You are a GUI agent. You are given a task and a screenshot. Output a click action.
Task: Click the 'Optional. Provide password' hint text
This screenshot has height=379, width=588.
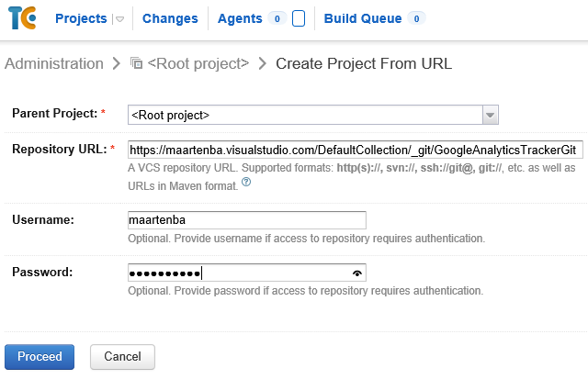coord(306,291)
